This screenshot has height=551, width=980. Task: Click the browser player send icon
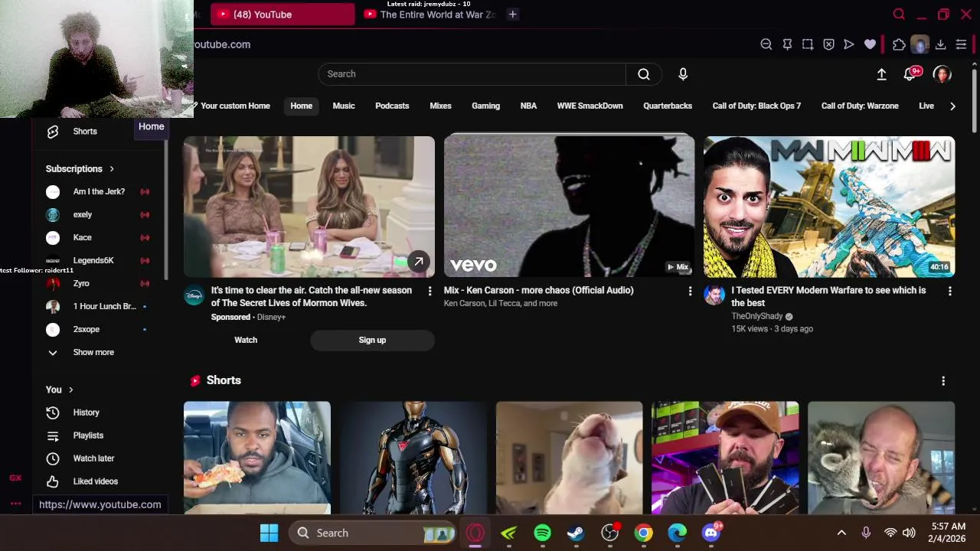[849, 44]
